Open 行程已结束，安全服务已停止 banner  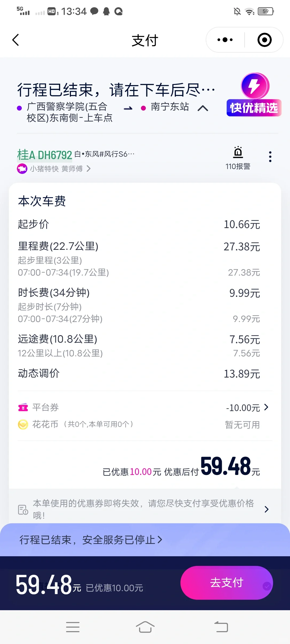tap(91, 540)
